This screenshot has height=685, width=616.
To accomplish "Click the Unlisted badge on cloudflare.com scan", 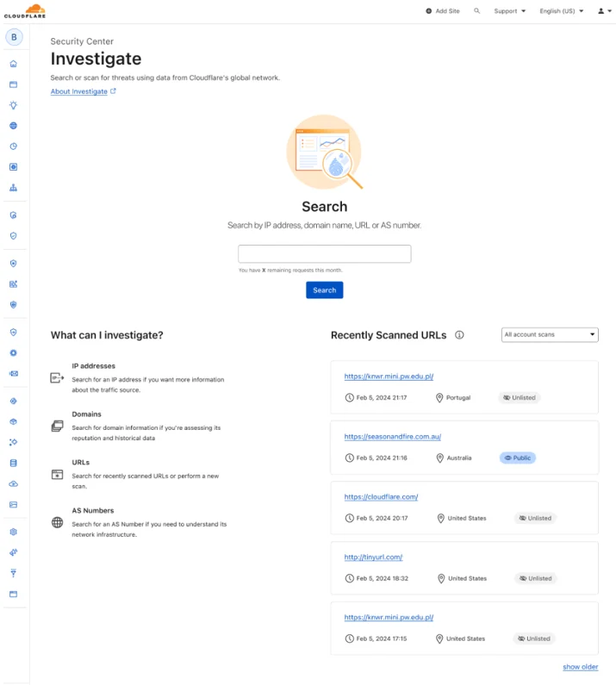I will [x=535, y=518].
